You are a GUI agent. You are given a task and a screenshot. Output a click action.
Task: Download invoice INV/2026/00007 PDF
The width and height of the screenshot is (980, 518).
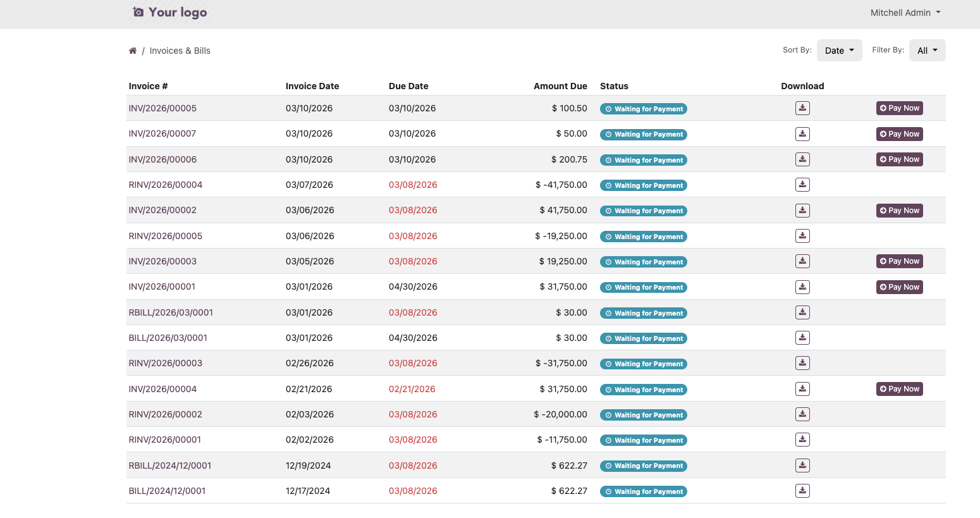802,134
